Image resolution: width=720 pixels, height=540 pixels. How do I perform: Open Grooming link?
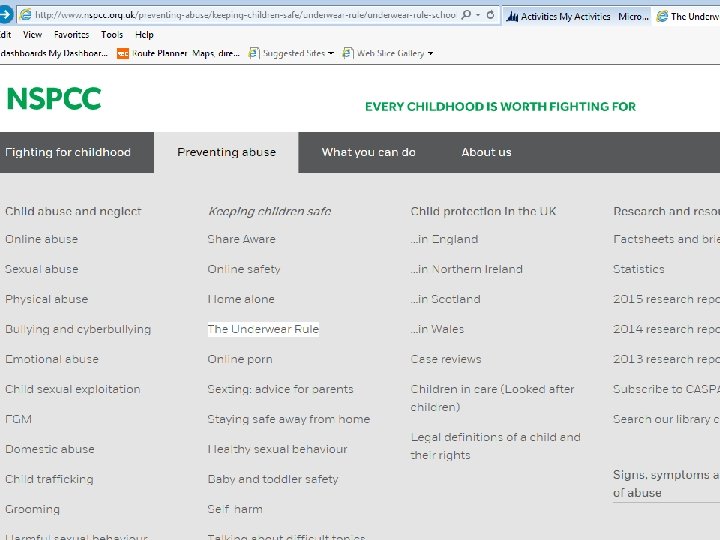[x=32, y=509]
